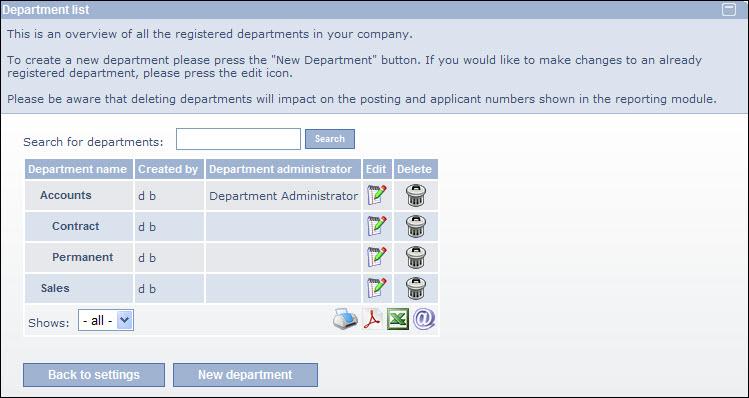
Task: Sort by Created by column
Action: click(168, 170)
